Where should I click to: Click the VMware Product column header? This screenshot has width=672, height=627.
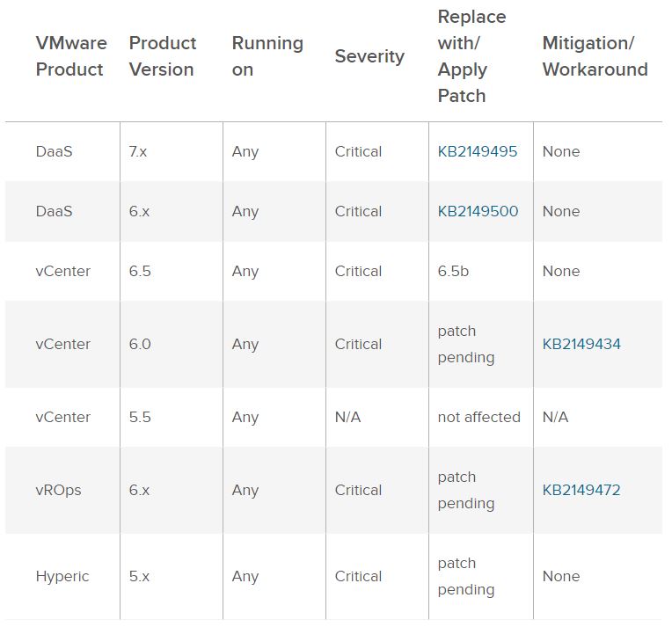tap(71, 56)
